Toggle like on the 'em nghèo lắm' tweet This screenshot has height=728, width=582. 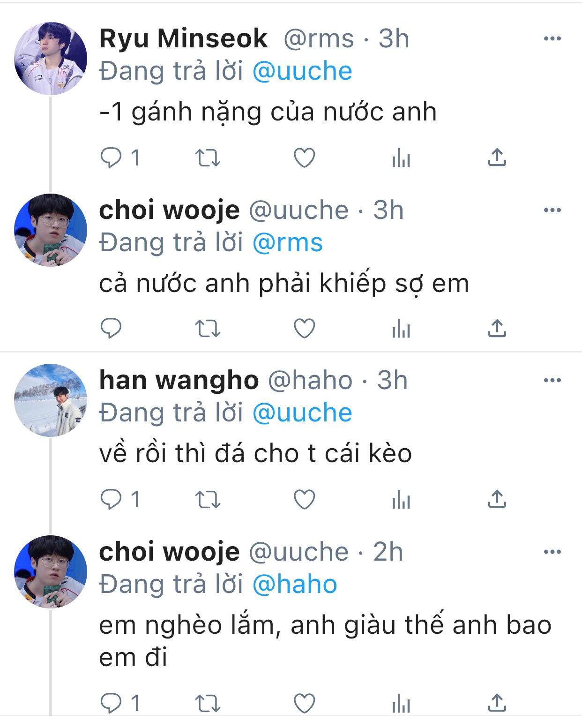(x=304, y=703)
